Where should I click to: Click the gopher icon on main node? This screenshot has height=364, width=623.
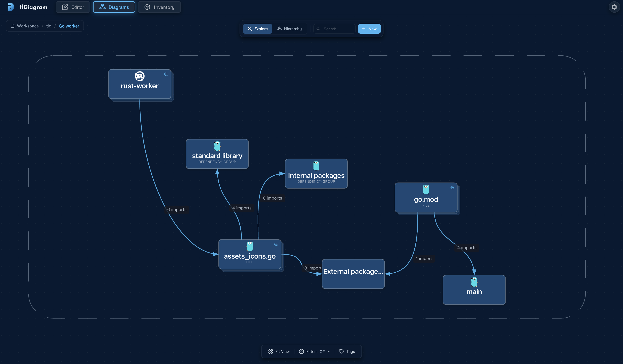click(474, 282)
